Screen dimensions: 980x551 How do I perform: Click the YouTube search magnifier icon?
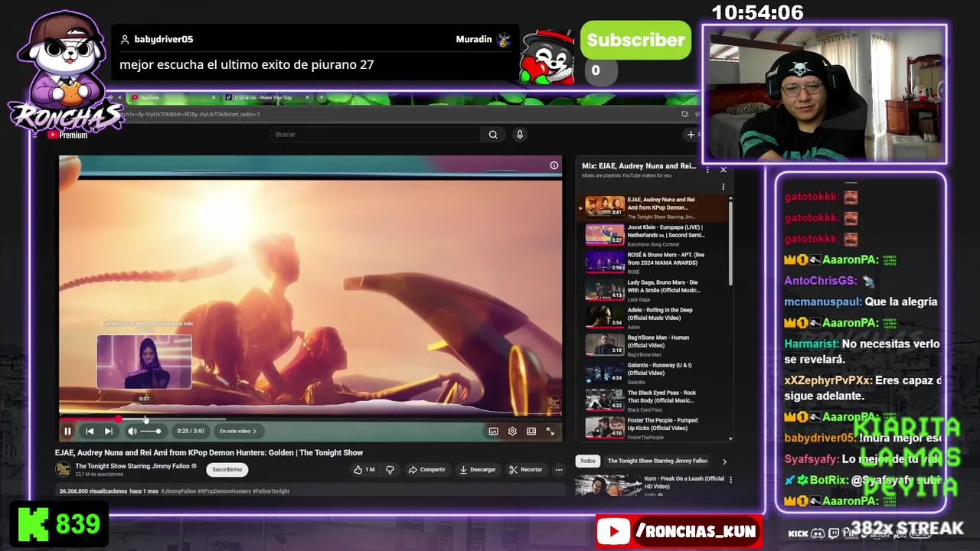493,135
